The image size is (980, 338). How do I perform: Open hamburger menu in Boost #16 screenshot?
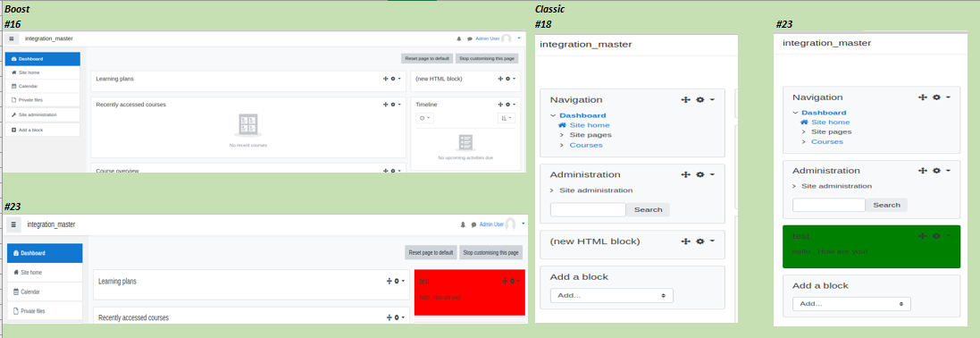[12, 38]
